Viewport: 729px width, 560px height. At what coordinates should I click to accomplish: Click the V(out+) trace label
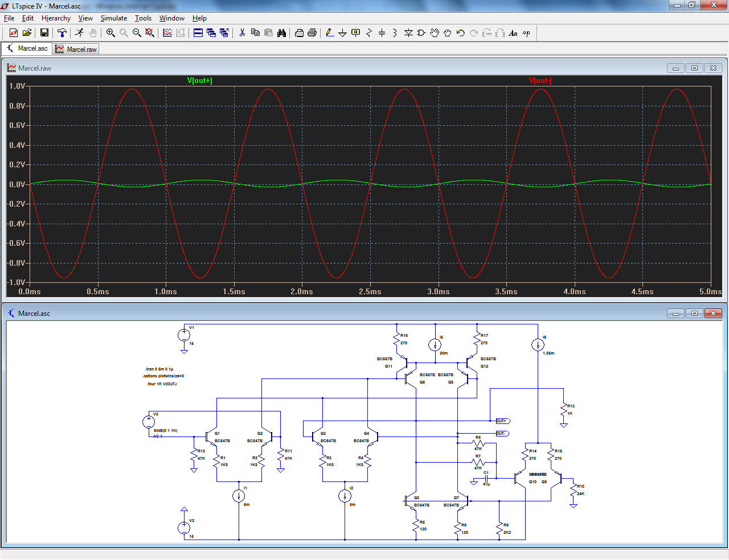199,80
